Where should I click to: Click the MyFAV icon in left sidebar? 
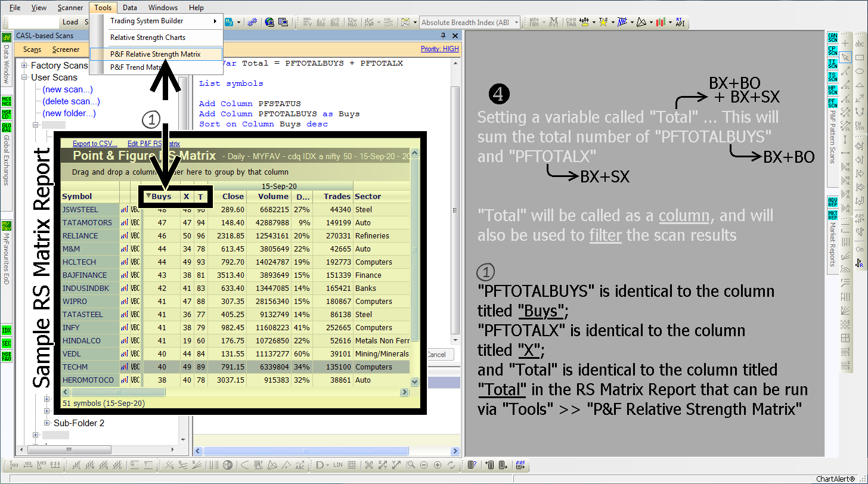[x=7, y=227]
